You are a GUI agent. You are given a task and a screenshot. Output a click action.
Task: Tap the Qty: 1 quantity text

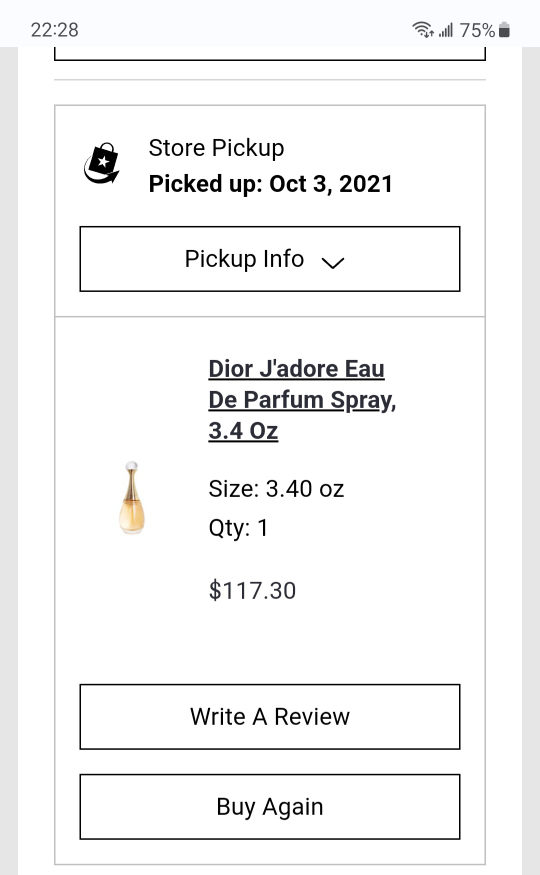[x=238, y=528]
